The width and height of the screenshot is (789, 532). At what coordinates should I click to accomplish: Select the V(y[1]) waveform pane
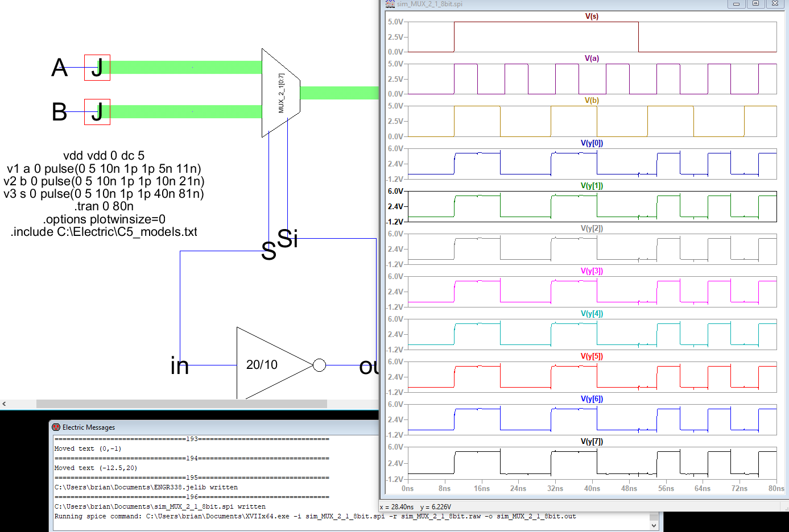(592, 207)
